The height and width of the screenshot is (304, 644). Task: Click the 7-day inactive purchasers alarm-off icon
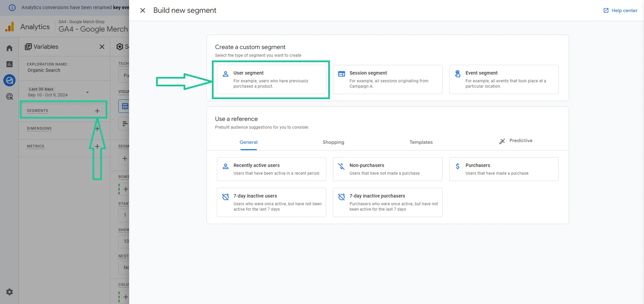342,197
